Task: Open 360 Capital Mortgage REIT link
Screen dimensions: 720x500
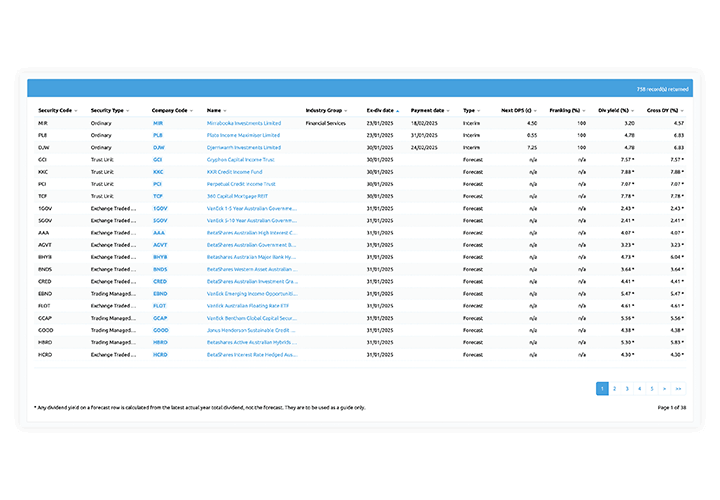Action: pos(237,197)
